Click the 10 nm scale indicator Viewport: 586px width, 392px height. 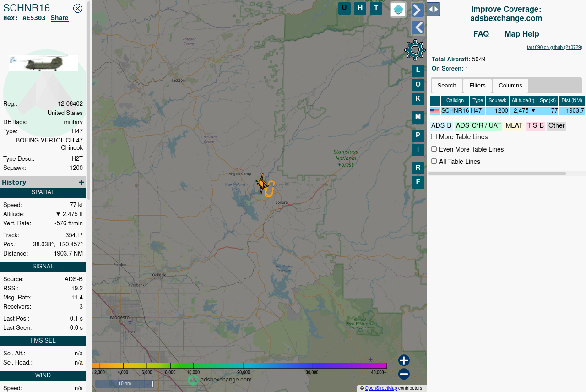tap(125, 383)
